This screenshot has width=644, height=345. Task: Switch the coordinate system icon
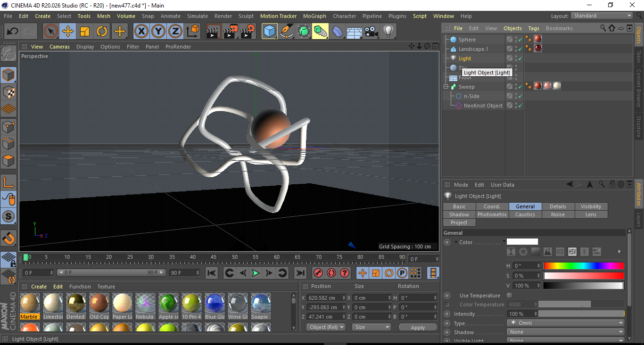tap(192, 32)
